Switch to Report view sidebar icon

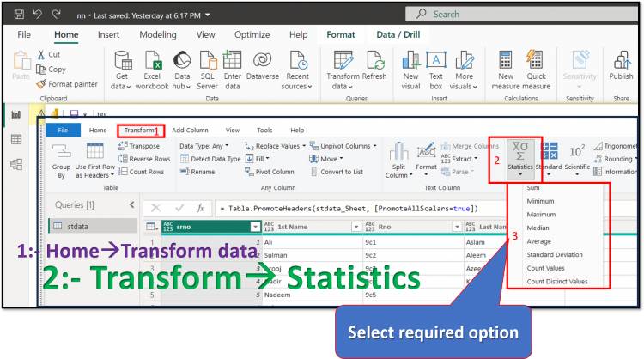(x=16, y=115)
